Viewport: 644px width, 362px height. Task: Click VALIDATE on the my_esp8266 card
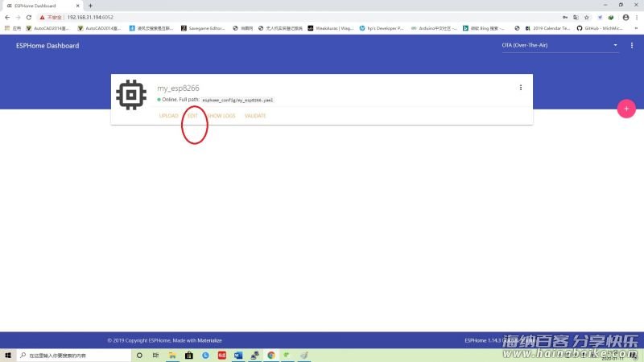pos(255,116)
